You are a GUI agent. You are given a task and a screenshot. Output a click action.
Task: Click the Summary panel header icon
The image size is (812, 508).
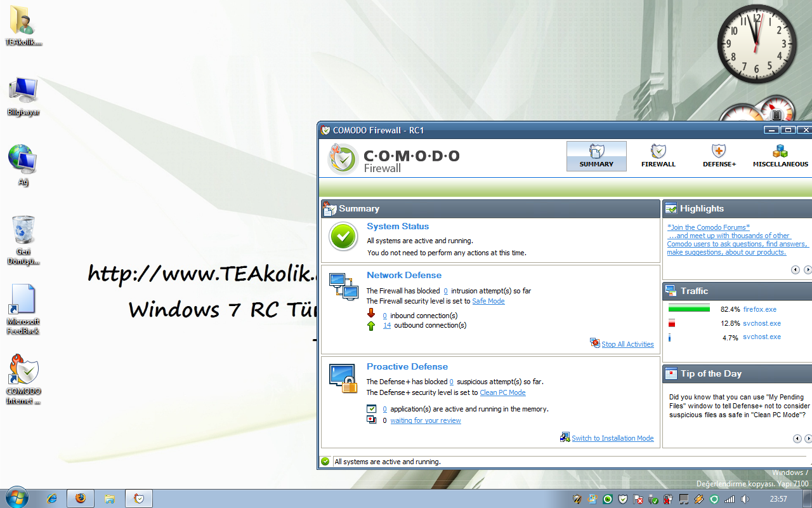tap(330, 208)
